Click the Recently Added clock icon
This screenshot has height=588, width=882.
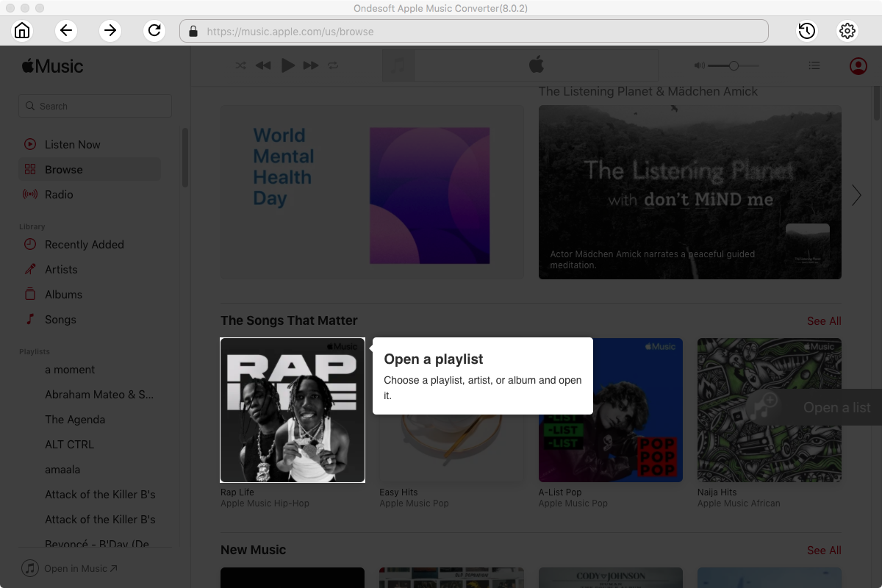[x=30, y=245]
